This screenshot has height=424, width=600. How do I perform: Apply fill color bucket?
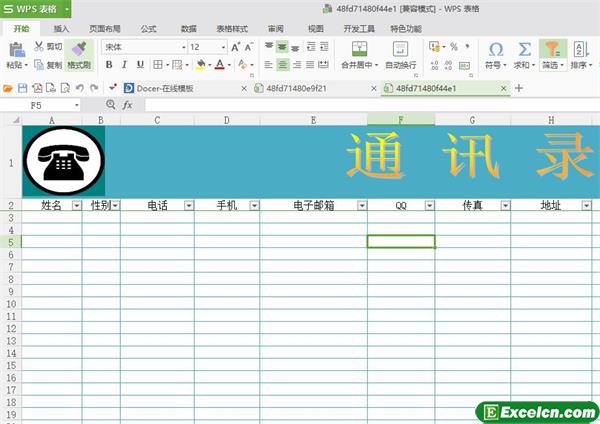pos(201,65)
